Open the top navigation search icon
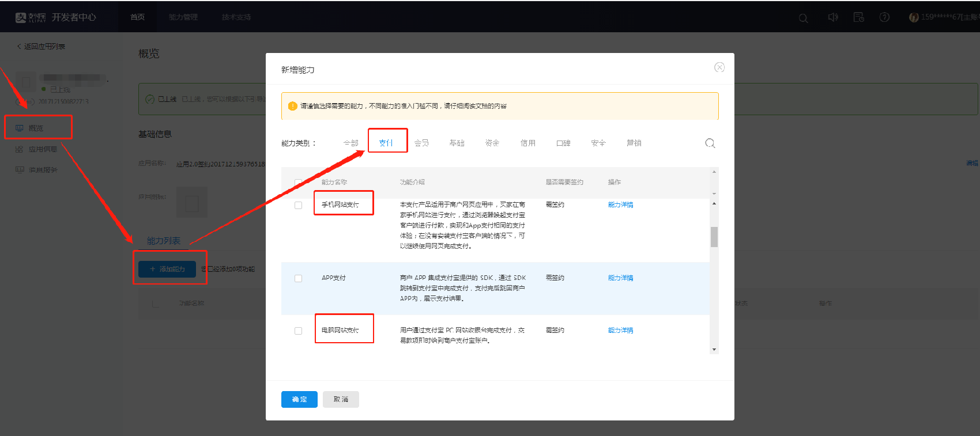980x436 pixels. tap(803, 18)
